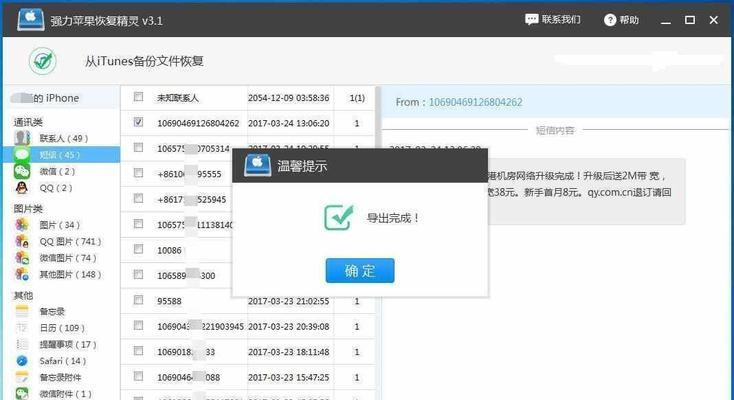
Task: Click date 2017-03-24 13:06:20 cell
Action: tap(288, 123)
